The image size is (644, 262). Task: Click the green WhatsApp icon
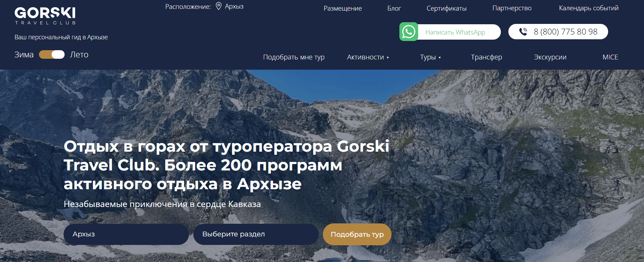[x=409, y=32]
